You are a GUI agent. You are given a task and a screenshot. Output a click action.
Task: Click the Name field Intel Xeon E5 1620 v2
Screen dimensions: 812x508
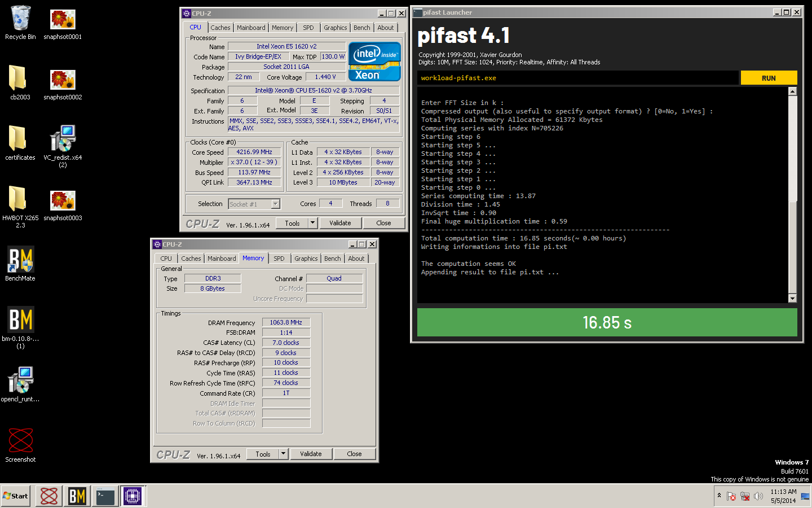click(286, 46)
